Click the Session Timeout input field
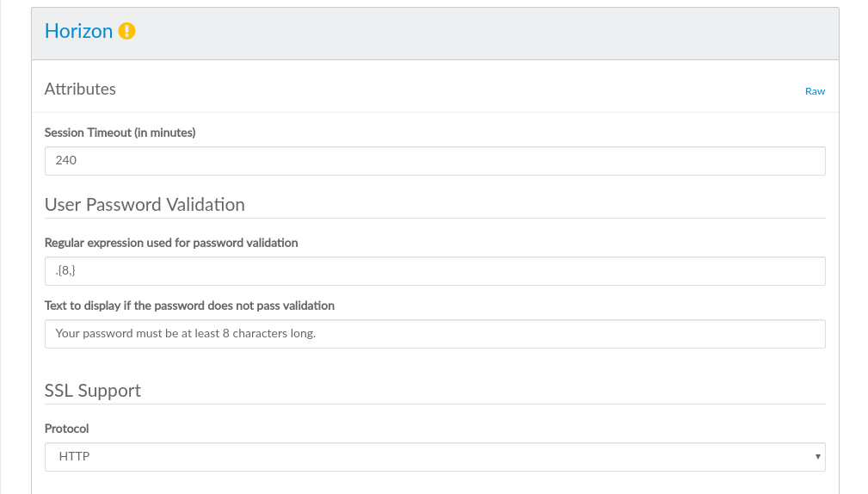868x494 pixels. (434, 161)
